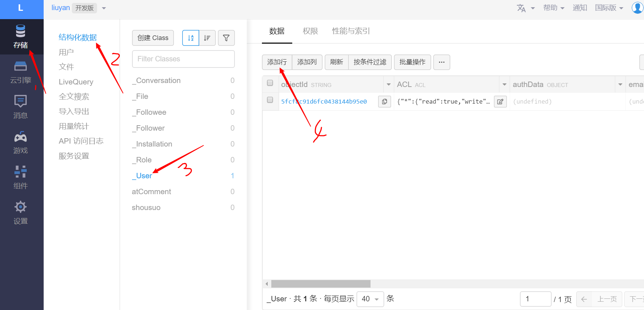Image resolution: width=644 pixels, height=310 pixels.
Task: Open the authData column dropdown arrow
Action: (x=620, y=84)
